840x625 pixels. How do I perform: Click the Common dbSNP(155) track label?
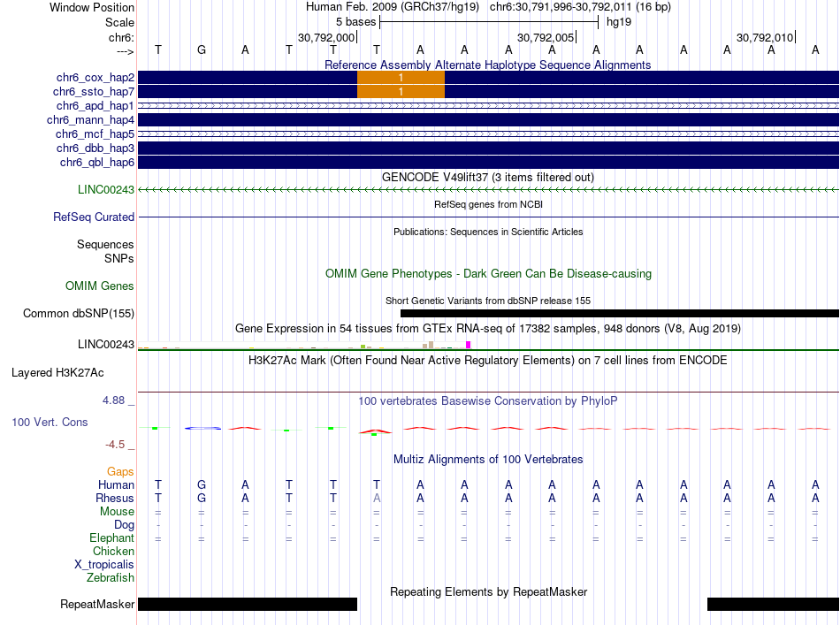click(79, 313)
